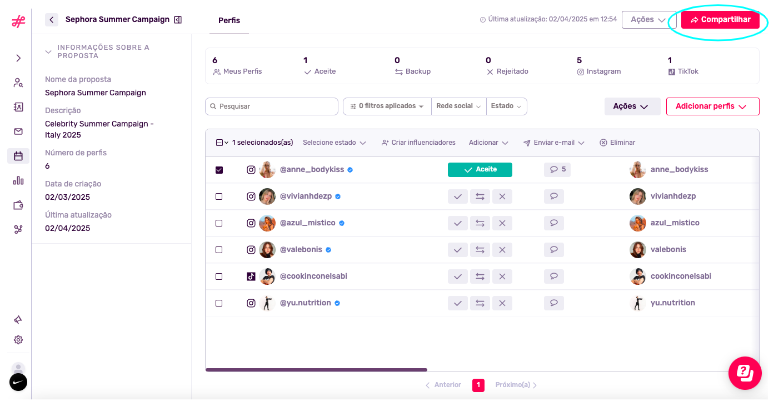Image resolution: width=782 pixels, height=407 pixels.
Task: Open the settings gear in sidebar
Action: point(18,340)
